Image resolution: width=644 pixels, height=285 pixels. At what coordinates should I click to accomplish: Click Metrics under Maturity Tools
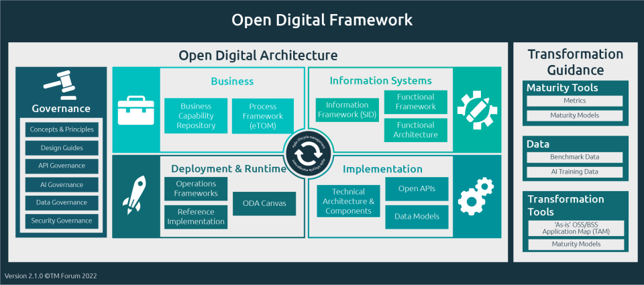[575, 101]
